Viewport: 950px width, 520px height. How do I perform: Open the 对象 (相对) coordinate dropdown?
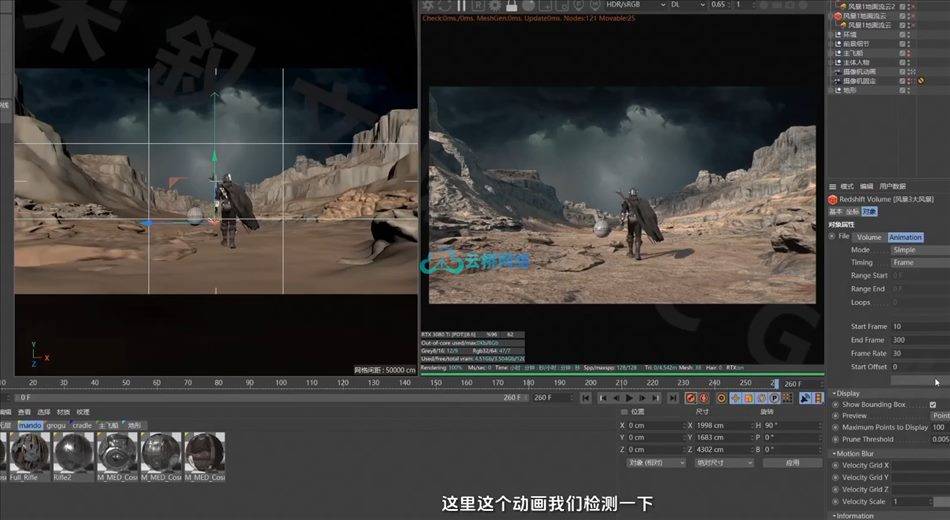coord(656,462)
